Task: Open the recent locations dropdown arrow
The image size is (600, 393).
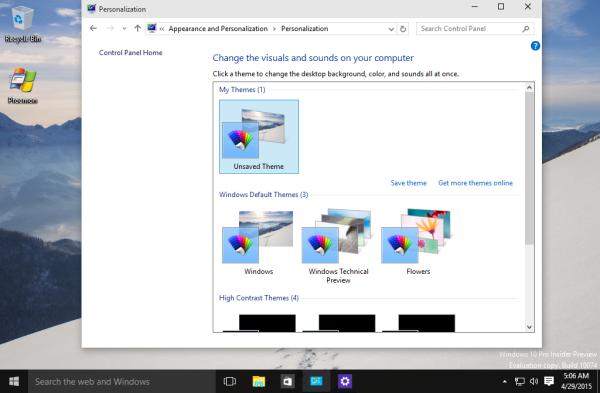Action: point(124,29)
